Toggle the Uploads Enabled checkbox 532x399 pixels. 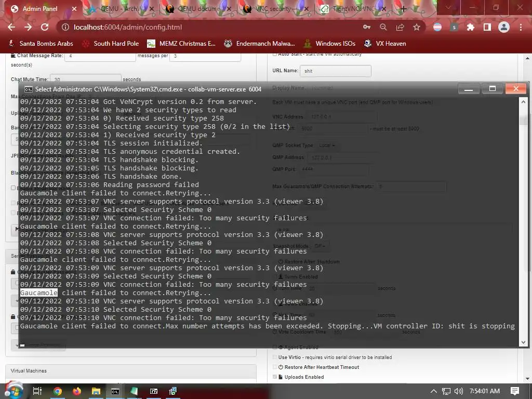click(275, 377)
